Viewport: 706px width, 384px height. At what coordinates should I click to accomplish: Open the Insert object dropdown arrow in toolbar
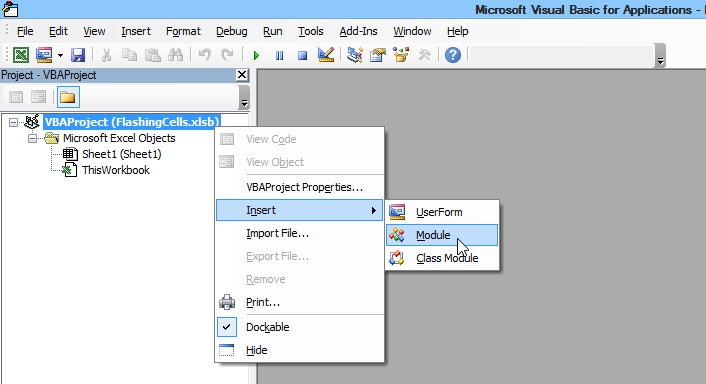click(60, 55)
